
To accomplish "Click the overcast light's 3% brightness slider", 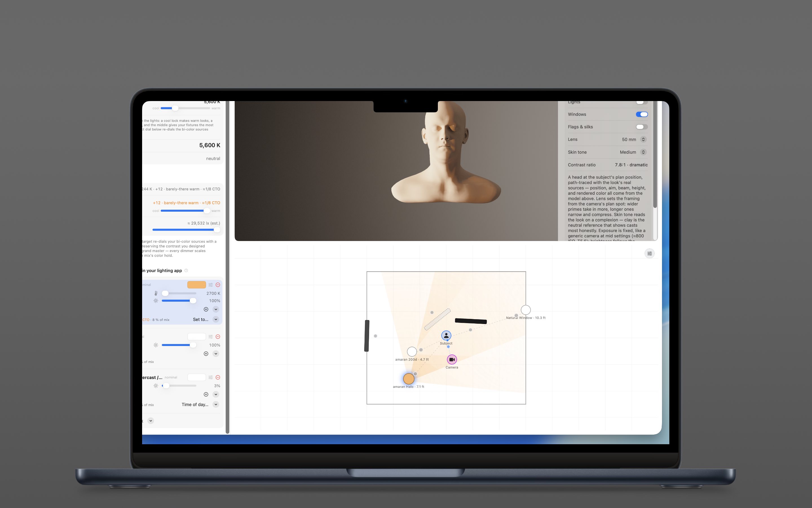I will tap(179, 386).
